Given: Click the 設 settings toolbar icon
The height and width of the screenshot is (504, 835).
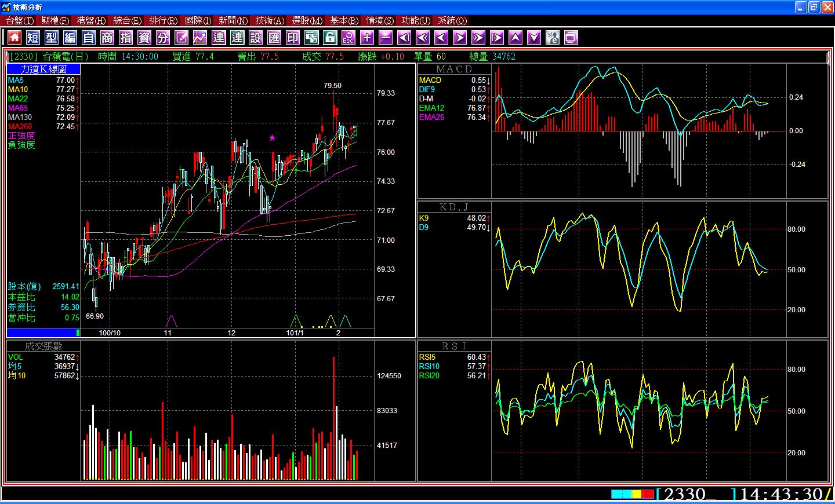Looking at the screenshot, I should 256,38.
